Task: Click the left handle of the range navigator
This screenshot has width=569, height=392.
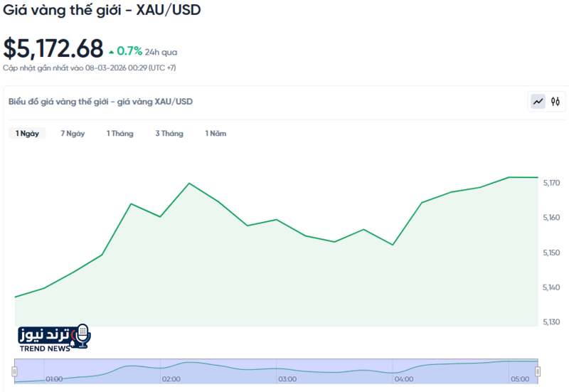Action: (14, 371)
